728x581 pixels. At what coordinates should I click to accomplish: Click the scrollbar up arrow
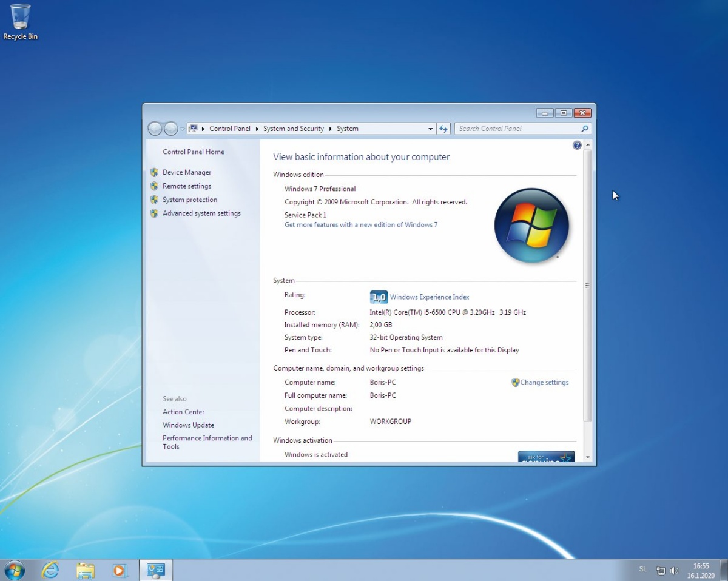pyautogui.click(x=588, y=146)
